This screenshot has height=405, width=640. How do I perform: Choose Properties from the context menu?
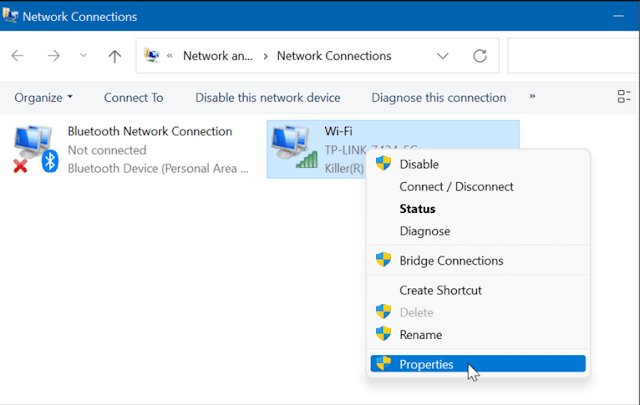(x=426, y=364)
